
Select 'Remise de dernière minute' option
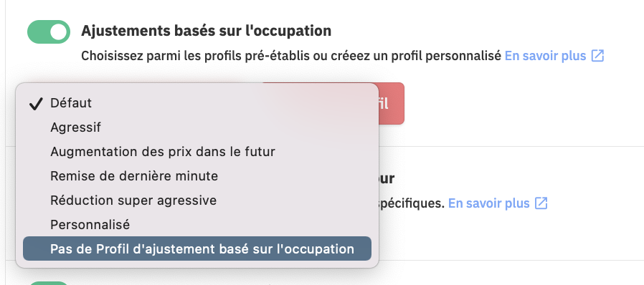pyautogui.click(x=197, y=176)
